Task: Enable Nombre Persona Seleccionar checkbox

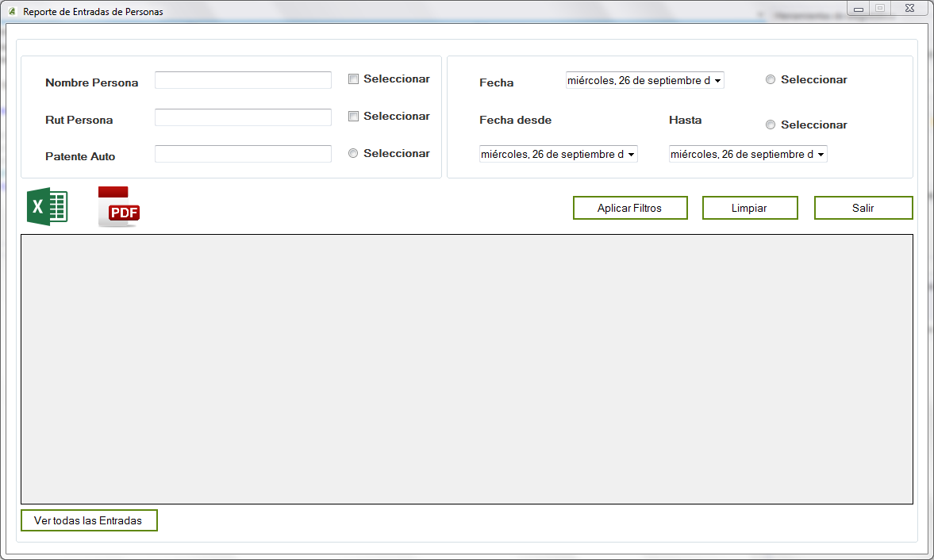Action: (x=354, y=79)
